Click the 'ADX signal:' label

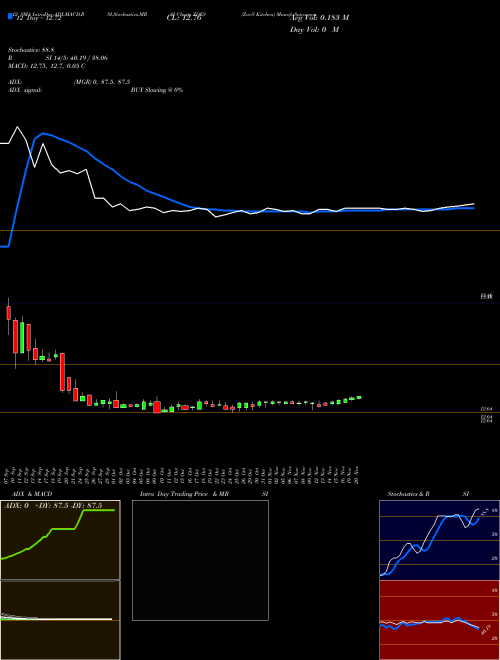tap(24, 90)
